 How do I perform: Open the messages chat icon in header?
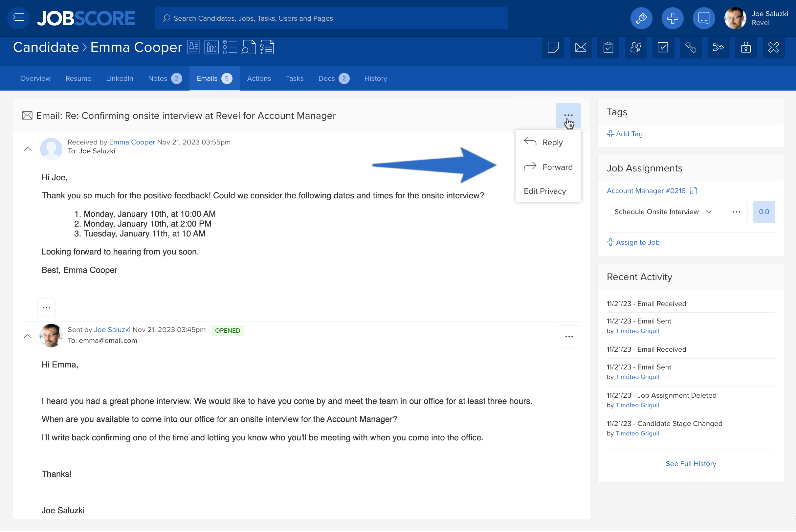pos(704,18)
